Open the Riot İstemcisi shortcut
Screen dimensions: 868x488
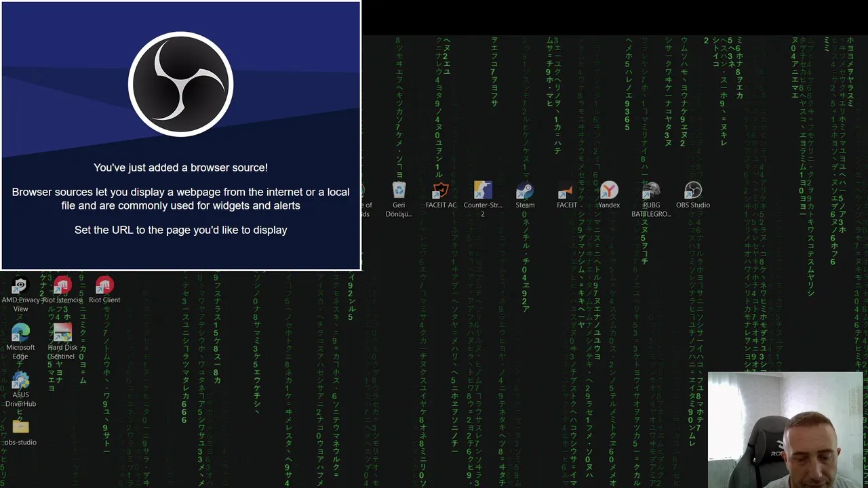coord(62,289)
